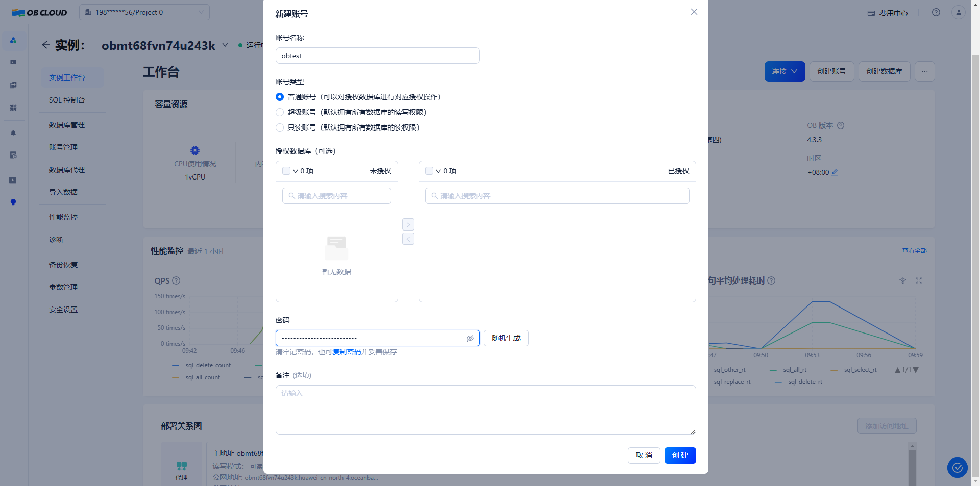The height and width of the screenshot is (486, 980).
Task: Expand selection dropdown in 已授权 list header
Action: pyautogui.click(x=438, y=171)
